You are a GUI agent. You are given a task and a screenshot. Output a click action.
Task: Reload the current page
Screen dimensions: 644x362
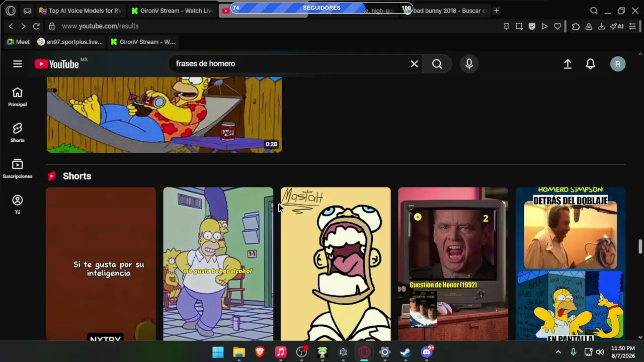[36, 26]
